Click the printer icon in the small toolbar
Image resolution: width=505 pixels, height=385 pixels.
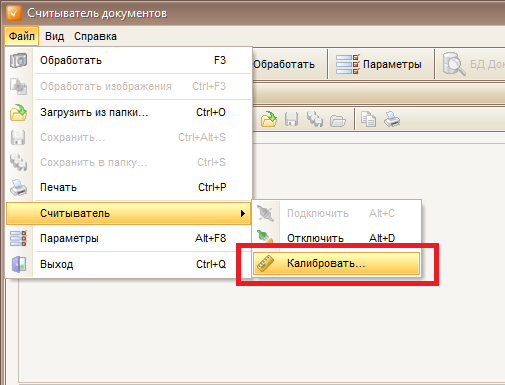(x=392, y=119)
